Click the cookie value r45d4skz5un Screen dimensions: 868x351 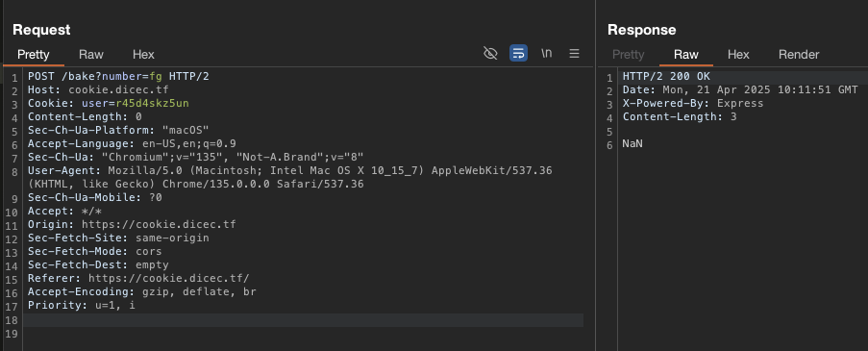pos(153,103)
